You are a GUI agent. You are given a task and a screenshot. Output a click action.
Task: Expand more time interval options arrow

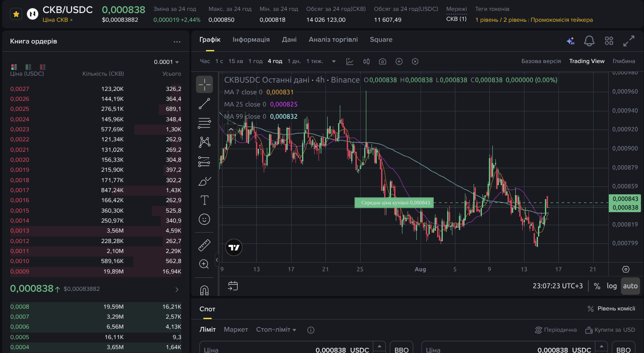[x=334, y=61]
